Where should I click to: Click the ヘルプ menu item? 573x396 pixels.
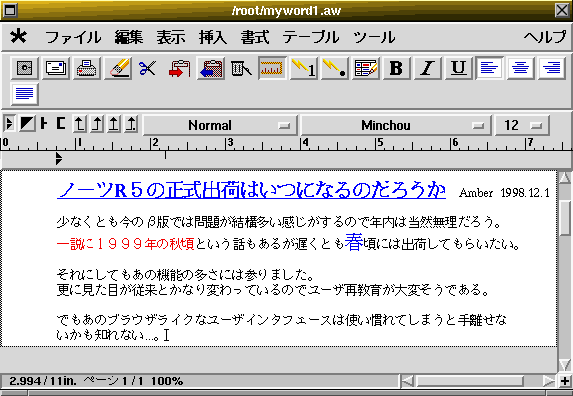pyautogui.click(x=544, y=37)
